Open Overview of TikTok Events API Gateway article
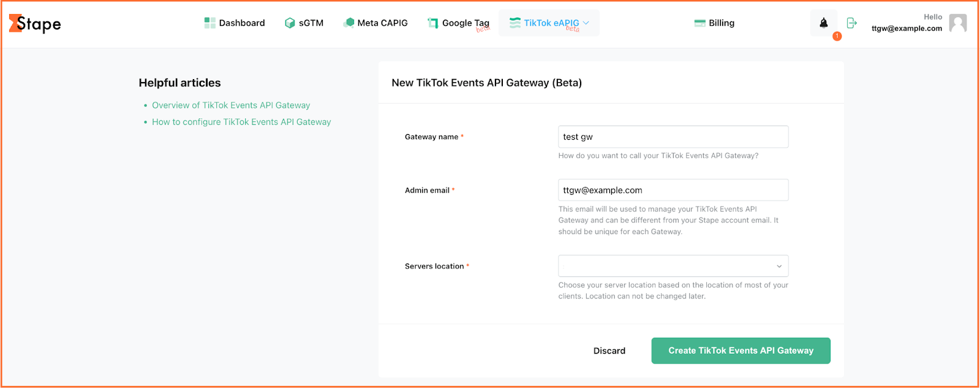The image size is (980, 388). click(231, 105)
